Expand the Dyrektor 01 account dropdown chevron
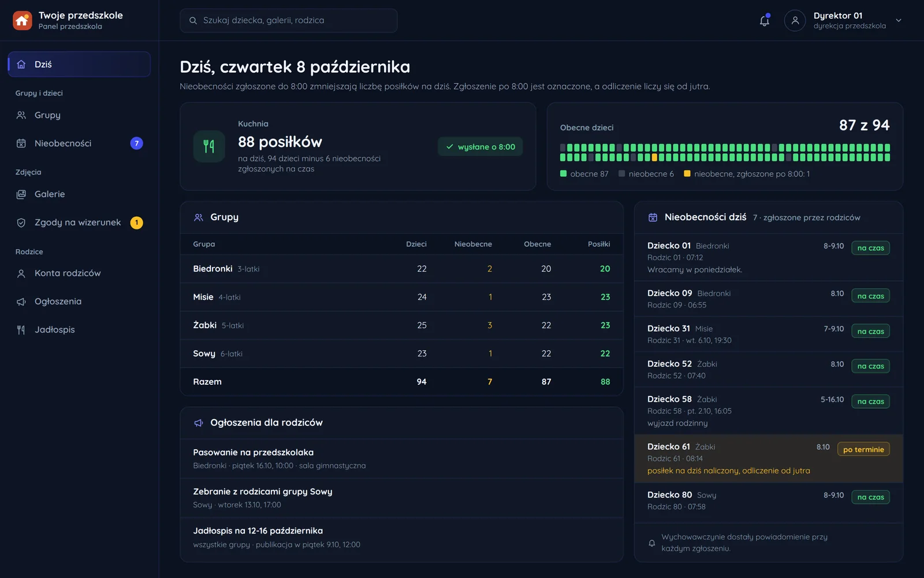924x578 pixels. [x=899, y=20]
